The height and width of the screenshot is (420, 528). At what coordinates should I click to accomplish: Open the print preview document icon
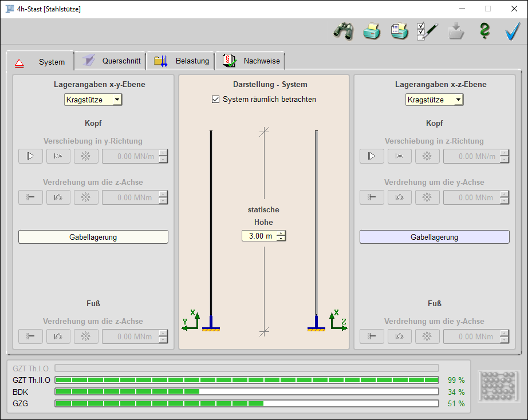pos(399,31)
